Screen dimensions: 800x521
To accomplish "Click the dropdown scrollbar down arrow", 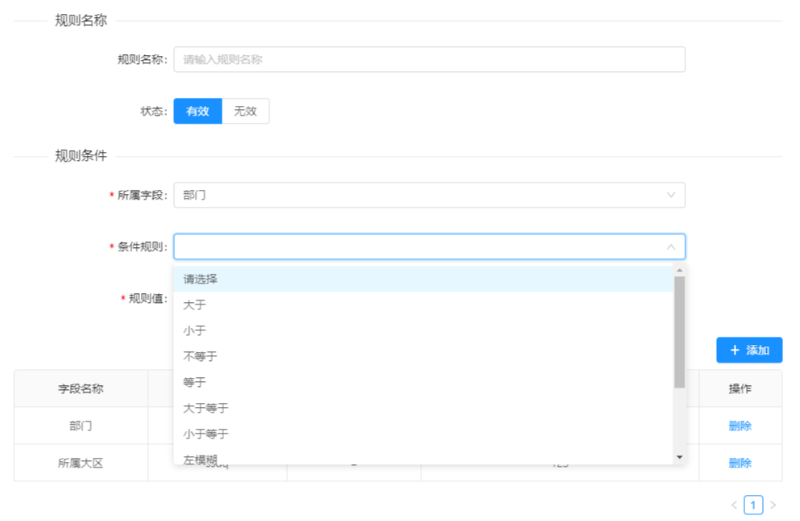I will (x=679, y=457).
